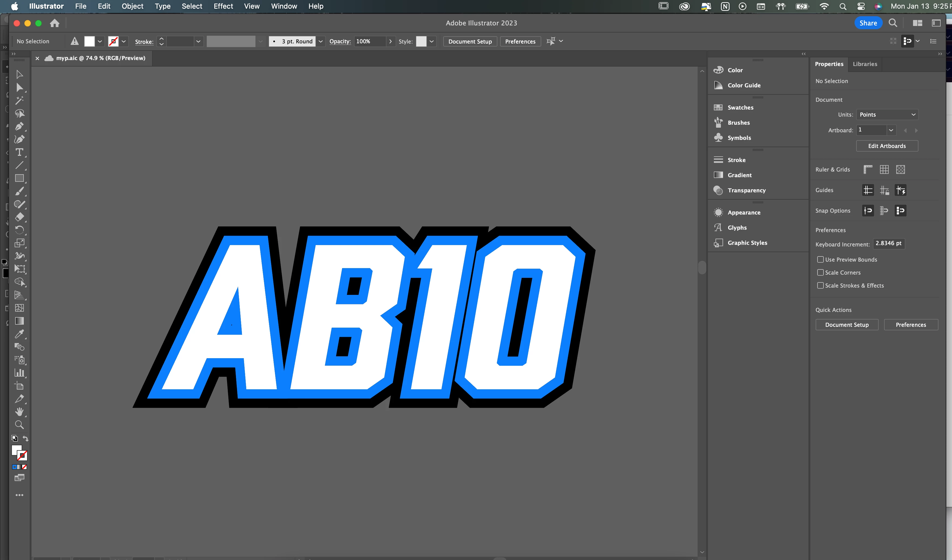Click the Edit Artboards button

tap(887, 146)
